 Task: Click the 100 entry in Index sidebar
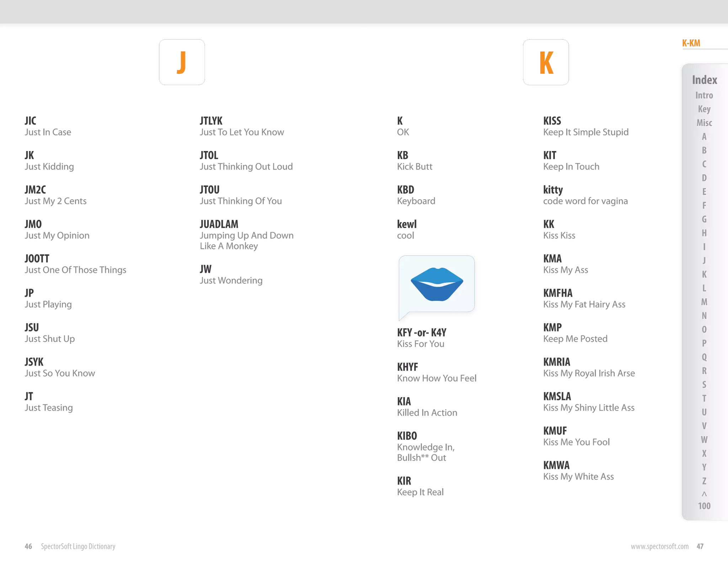704,506
